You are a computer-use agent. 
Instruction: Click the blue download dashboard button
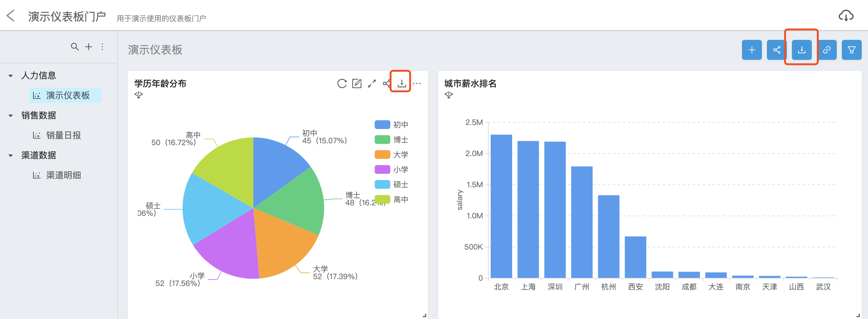(801, 50)
